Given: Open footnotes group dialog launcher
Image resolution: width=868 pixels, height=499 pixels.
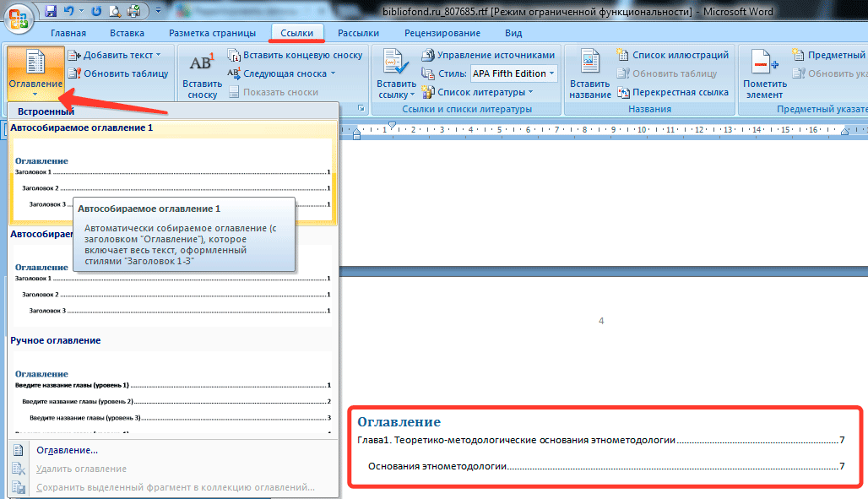Looking at the screenshot, I should click(x=361, y=109).
